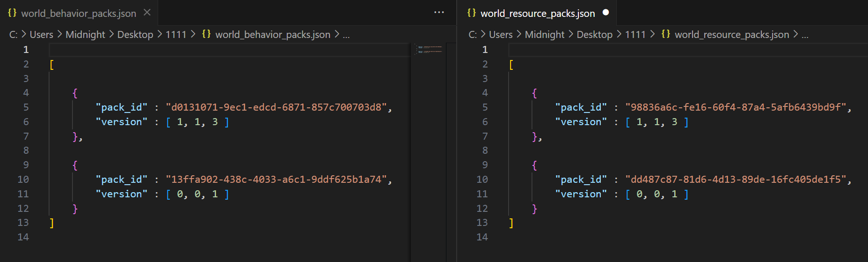Click the pack_id value 13ffa902-438c-4033-a6c1-9ddf625b1a74

pyautogui.click(x=276, y=180)
